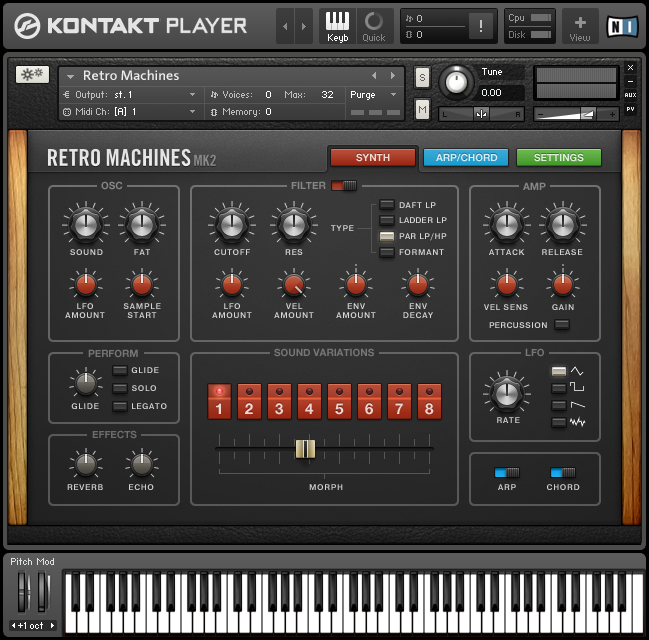
Task: Click the LFO Rate knob
Action: 507,393
